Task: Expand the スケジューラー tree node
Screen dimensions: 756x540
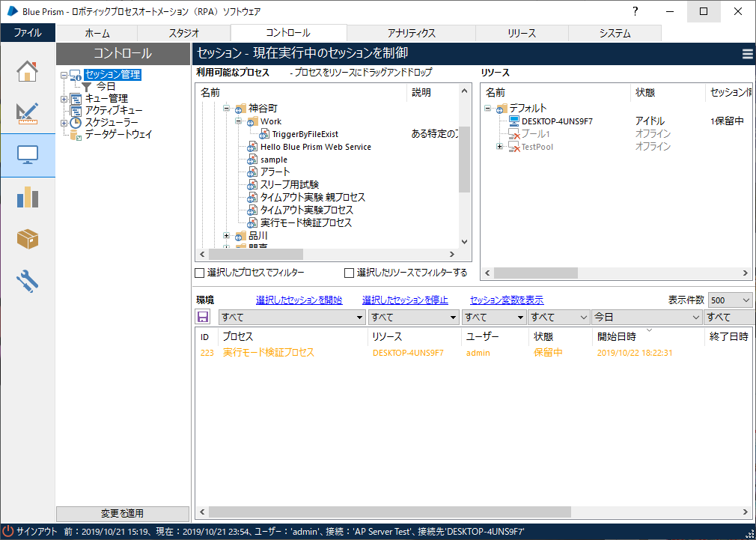Action: 64,123
